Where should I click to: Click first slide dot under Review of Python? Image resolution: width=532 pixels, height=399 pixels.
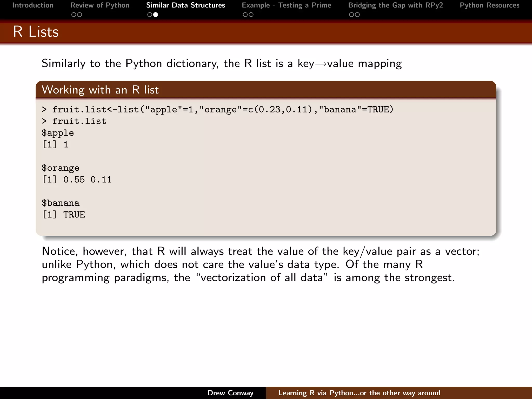point(74,15)
